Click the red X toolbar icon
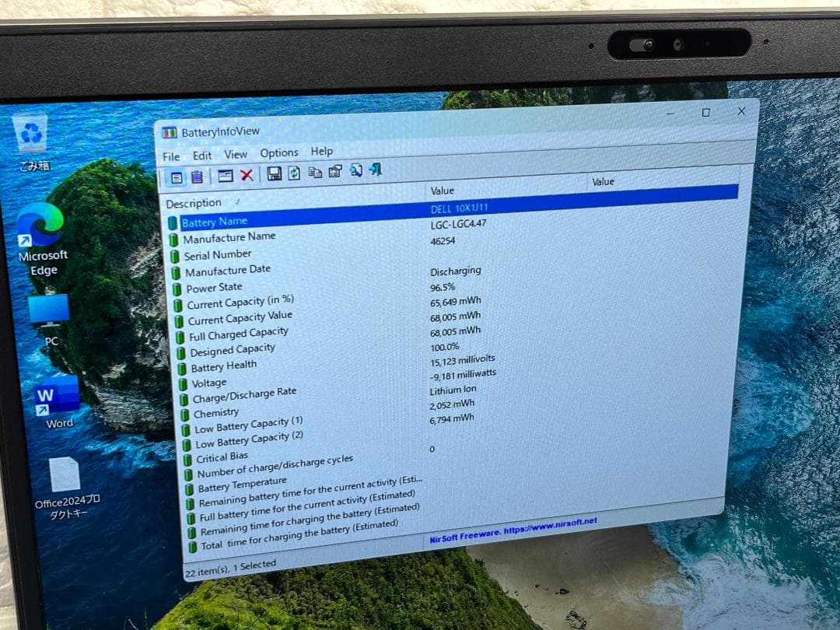Viewport: 840px width, 630px height. tap(247, 175)
